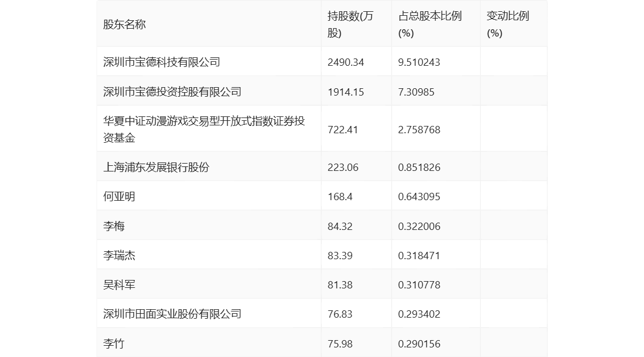Click the percentage 2.758768
The width and height of the screenshot is (644, 357).
tap(419, 129)
